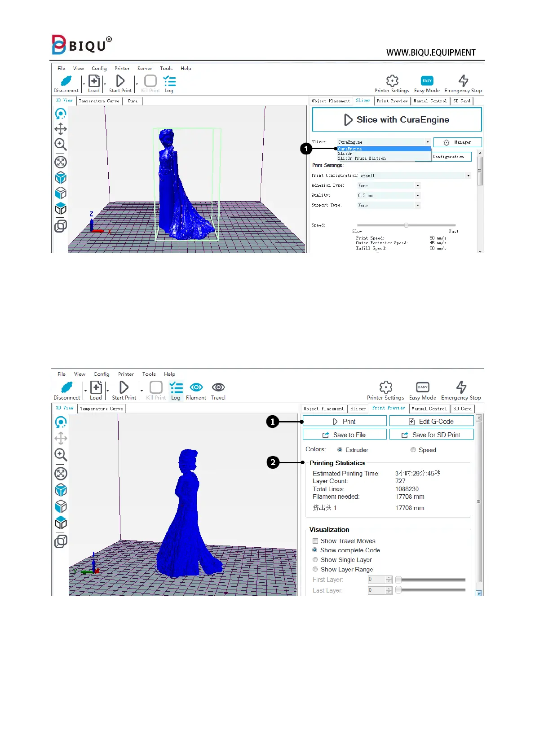Open Printer Settings gear in Print Preview window
Image resolution: width=535 pixels, height=756 pixels.
(x=386, y=387)
